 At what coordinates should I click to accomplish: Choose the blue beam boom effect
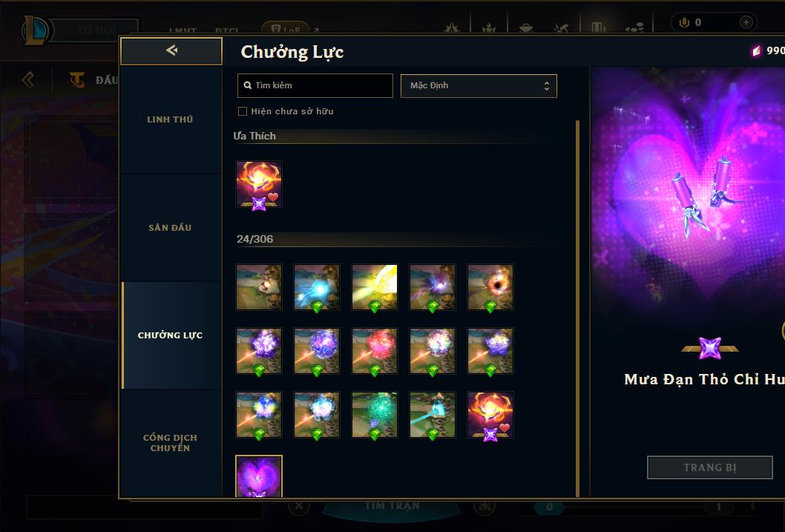coord(317,287)
